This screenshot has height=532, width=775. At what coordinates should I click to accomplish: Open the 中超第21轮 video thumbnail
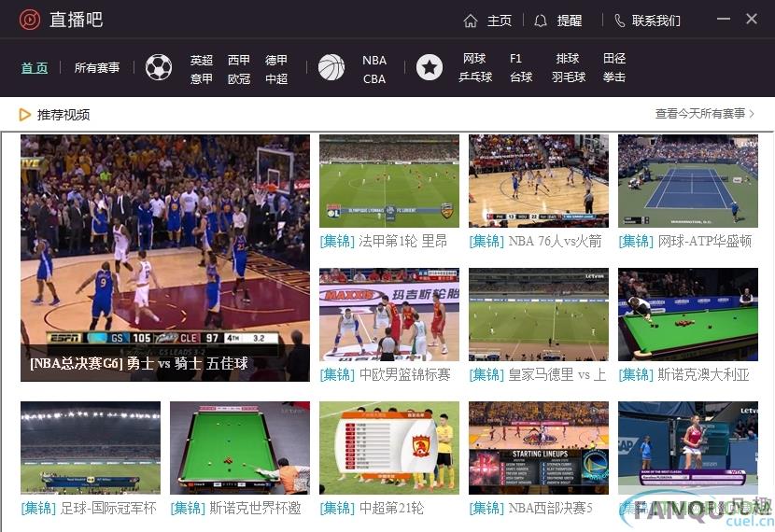pyautogui.click(x=389, y=447)
